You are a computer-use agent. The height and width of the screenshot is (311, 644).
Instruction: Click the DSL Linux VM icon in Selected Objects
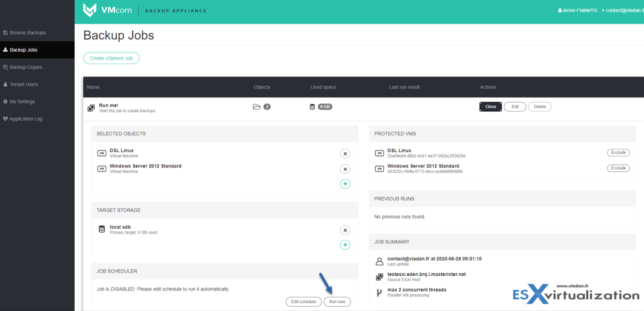point(102,153)
